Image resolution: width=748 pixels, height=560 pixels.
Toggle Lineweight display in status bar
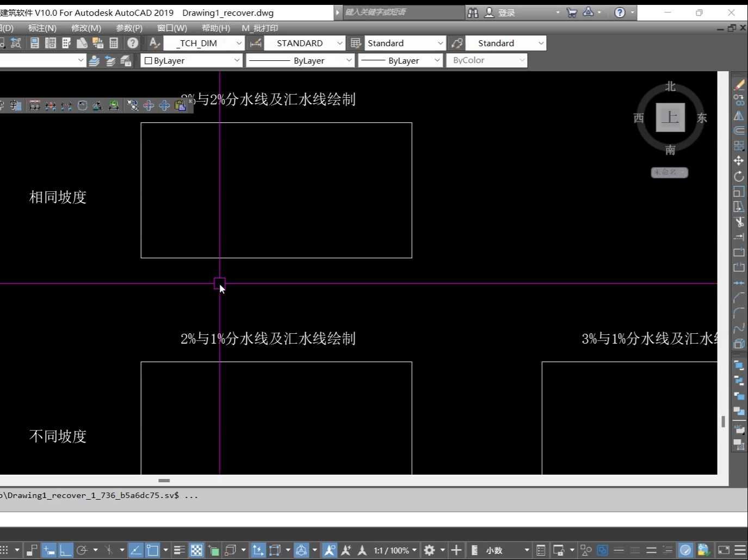coord(180,550)
